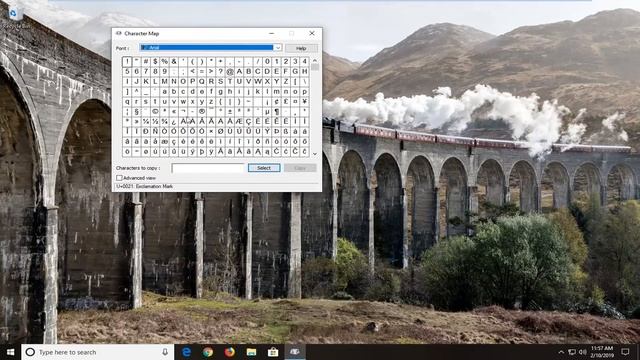
Task: Click the character grid scrollbar thumb
Action: (x=315, y=67)
